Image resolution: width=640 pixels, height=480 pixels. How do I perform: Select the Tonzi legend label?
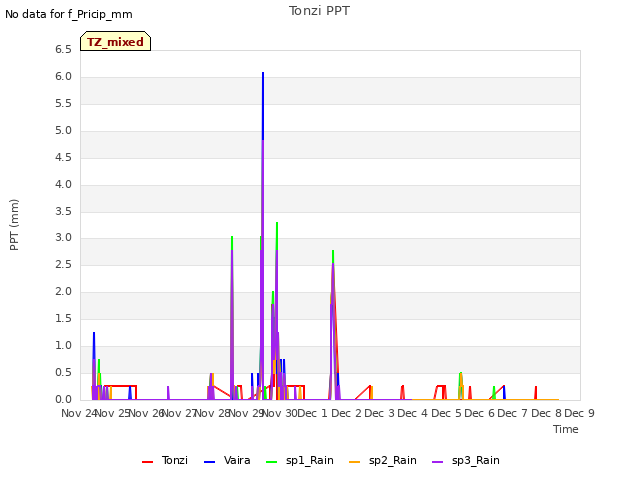(x=175, y=460)
